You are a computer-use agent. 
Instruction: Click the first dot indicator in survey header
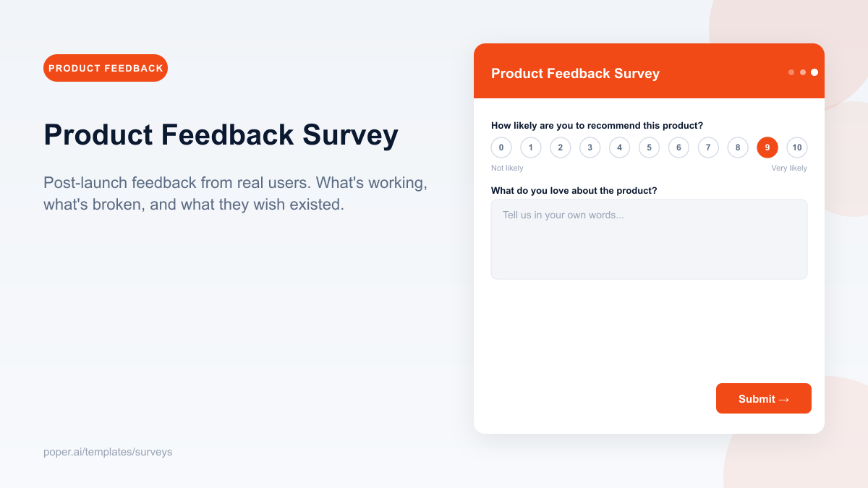(x=791, y=72)
